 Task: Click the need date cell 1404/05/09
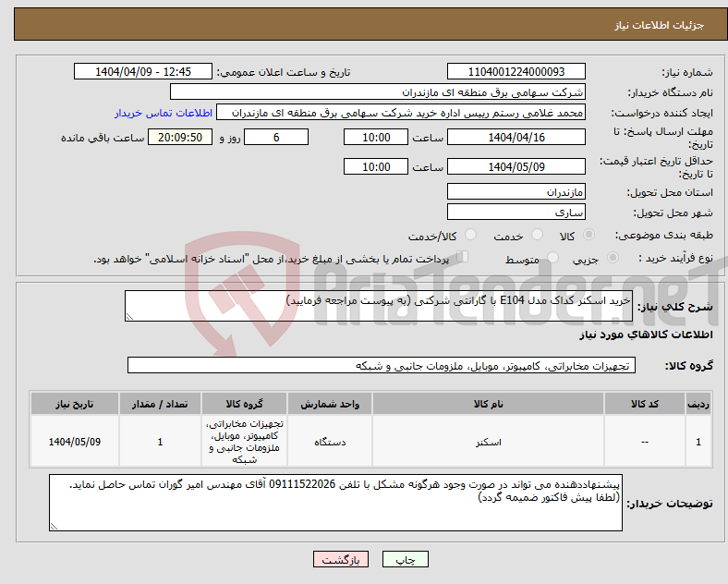point(75,442)
